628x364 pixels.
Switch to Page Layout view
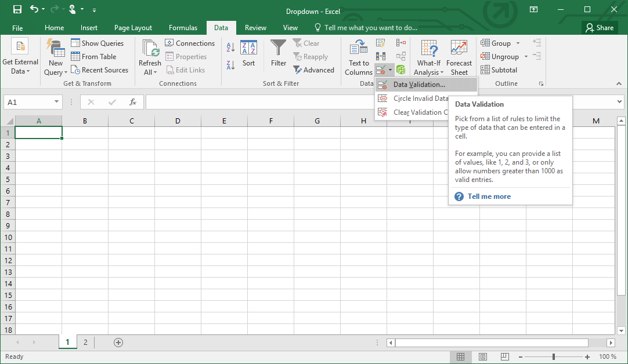[x=483, y=356]
